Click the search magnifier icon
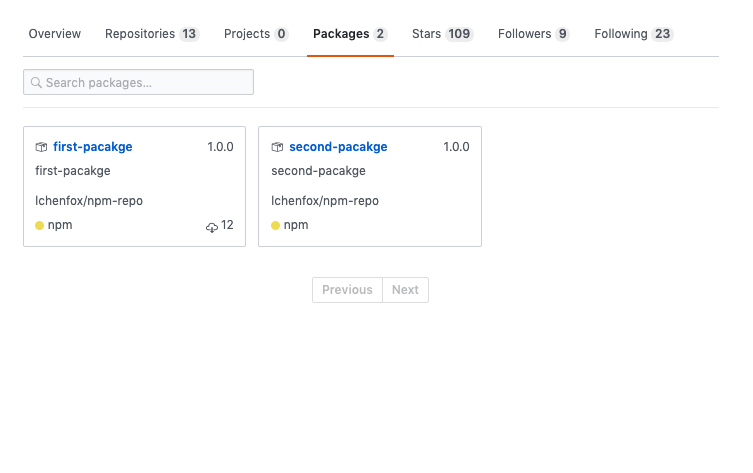Screen dimensions: 753x473 (x=36, y=83)
